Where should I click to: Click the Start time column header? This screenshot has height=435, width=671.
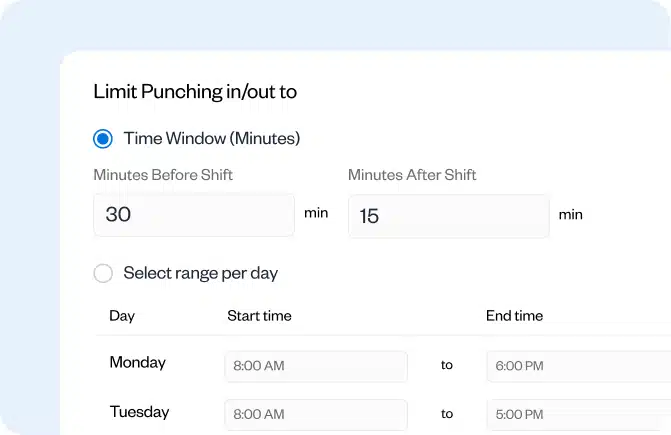point(259,316)
